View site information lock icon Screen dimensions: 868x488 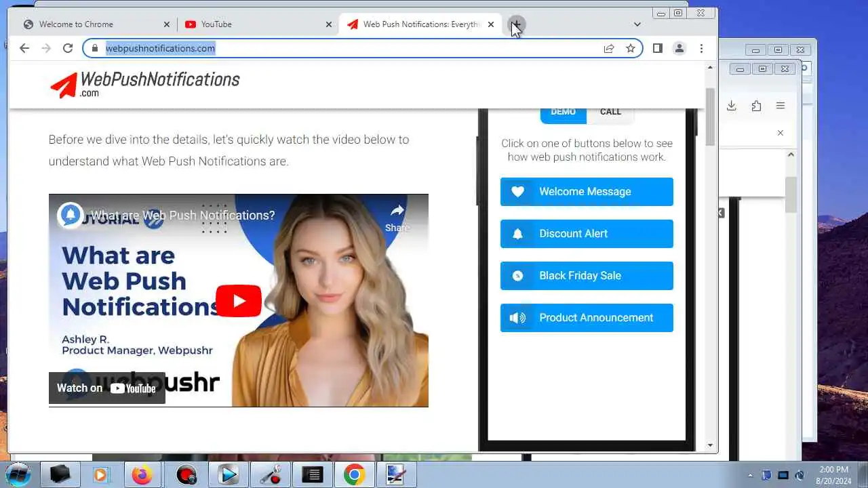tap(95, 48)
